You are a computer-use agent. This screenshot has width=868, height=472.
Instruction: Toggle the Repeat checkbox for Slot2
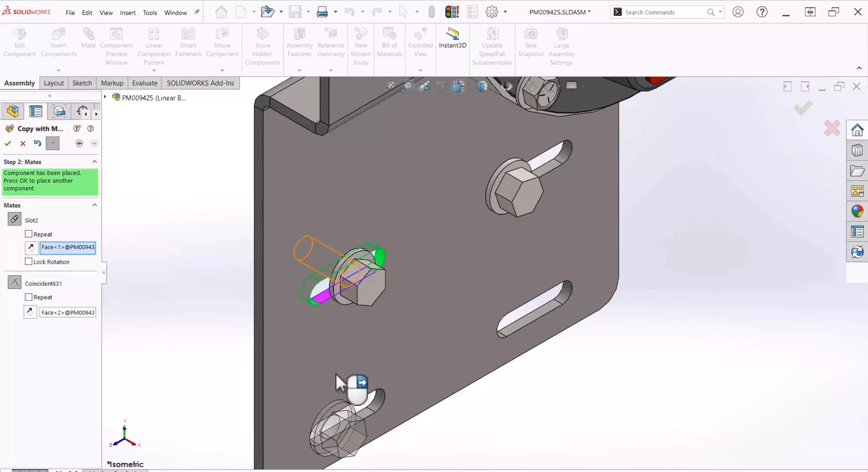pyautogui.click(x=29, y=233)
